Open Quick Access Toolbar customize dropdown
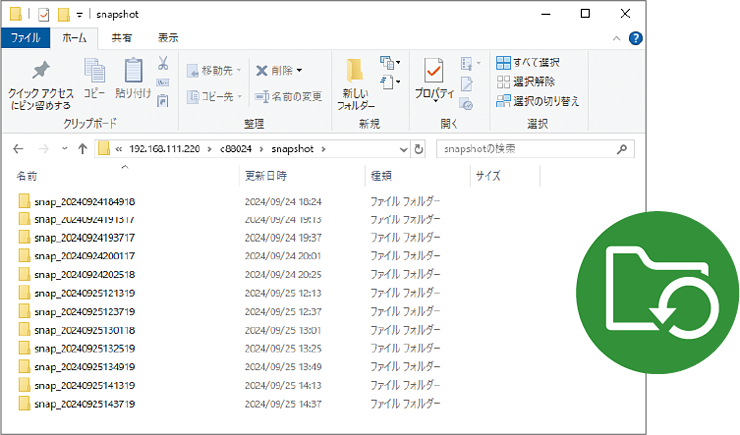Viewport: 740px width, 435px height. click(x=79, y=15)
